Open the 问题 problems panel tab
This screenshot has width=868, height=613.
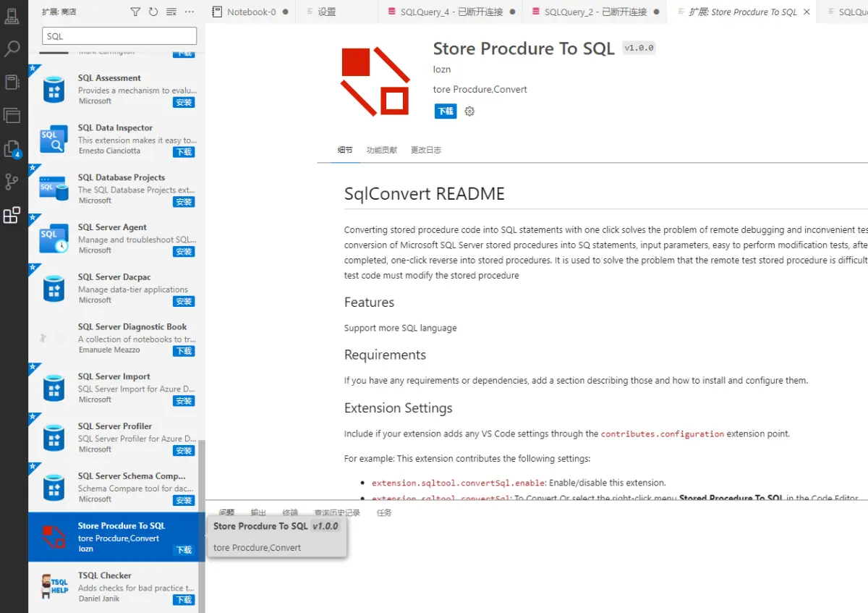pyautogui.click(x=227, y=512)
